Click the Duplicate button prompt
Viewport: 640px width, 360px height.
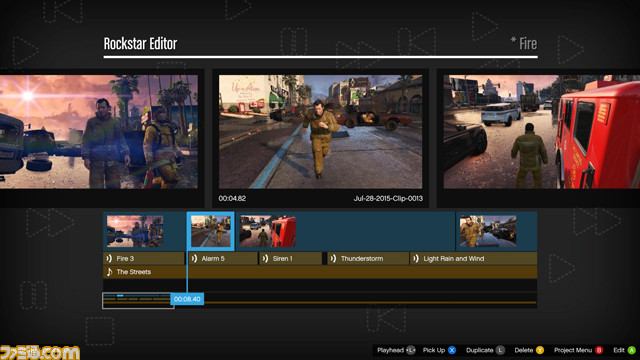point(485,350)
